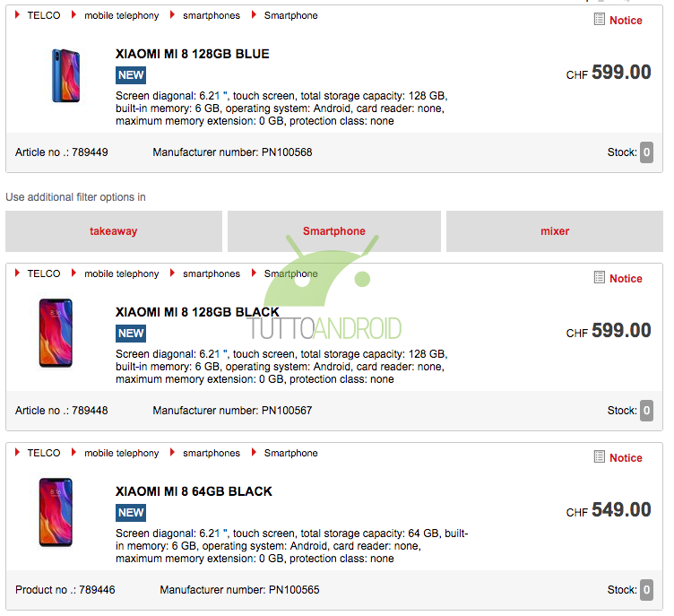Click smartphones breadcrumb in the third product card
The image size is (674, 616).
coord(212,453)
